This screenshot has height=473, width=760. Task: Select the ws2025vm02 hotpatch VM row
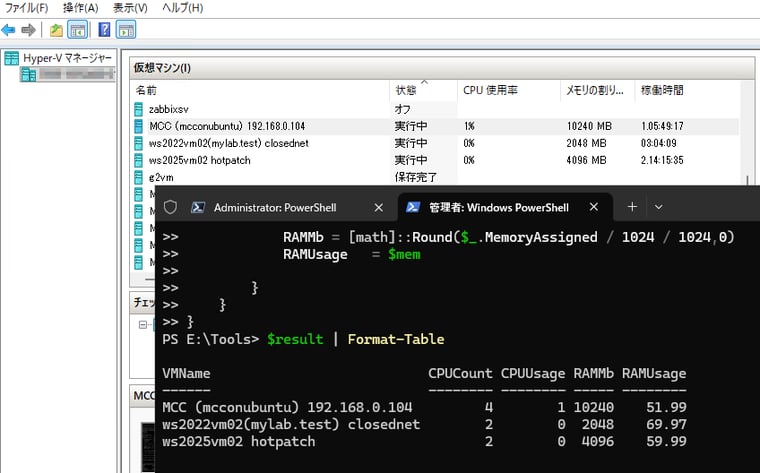436,160
